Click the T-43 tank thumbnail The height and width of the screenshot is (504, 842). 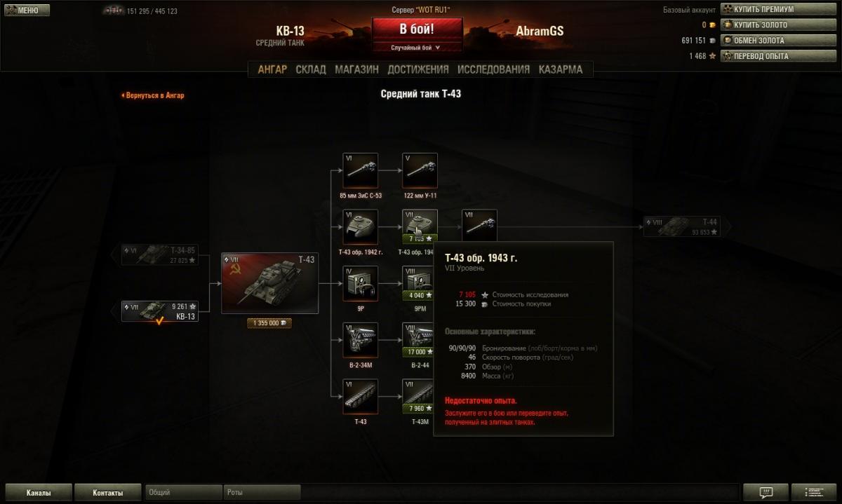pyautogui.click(x=269, y=283)
